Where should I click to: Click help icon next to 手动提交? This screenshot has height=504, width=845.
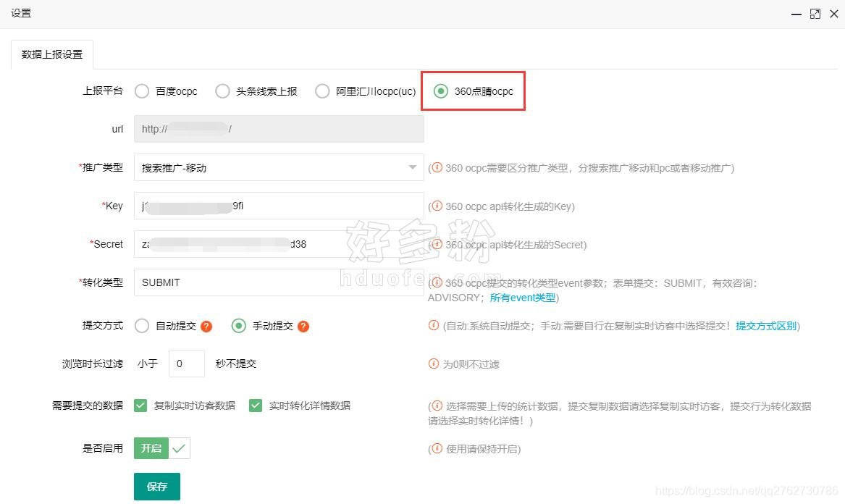[303, 327]
